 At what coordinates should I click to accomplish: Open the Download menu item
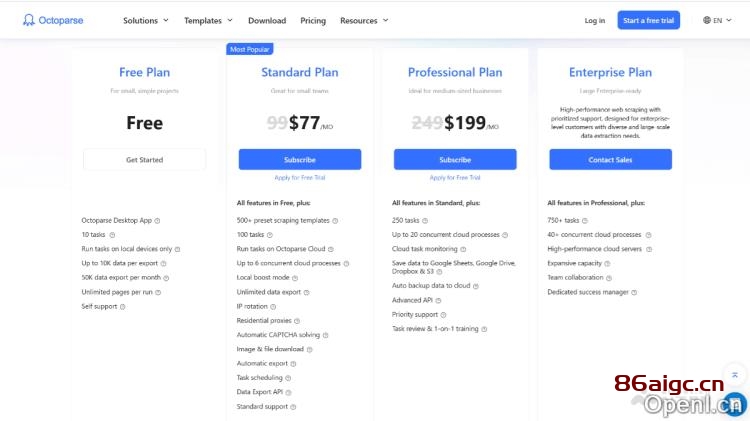[267, 21]
